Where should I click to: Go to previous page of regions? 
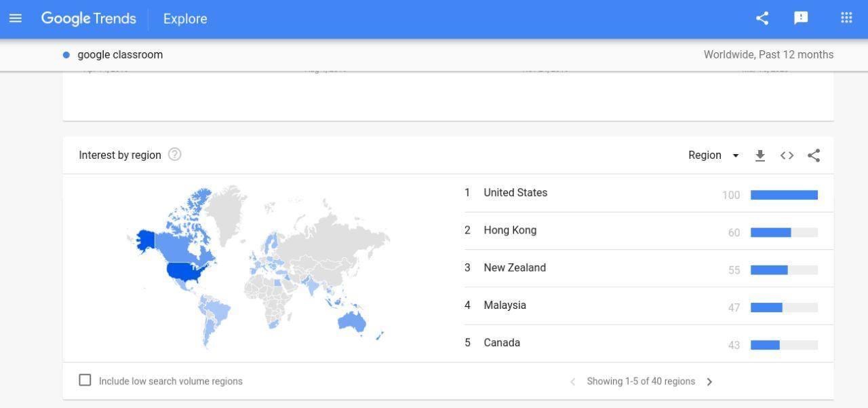pos(572,382)
